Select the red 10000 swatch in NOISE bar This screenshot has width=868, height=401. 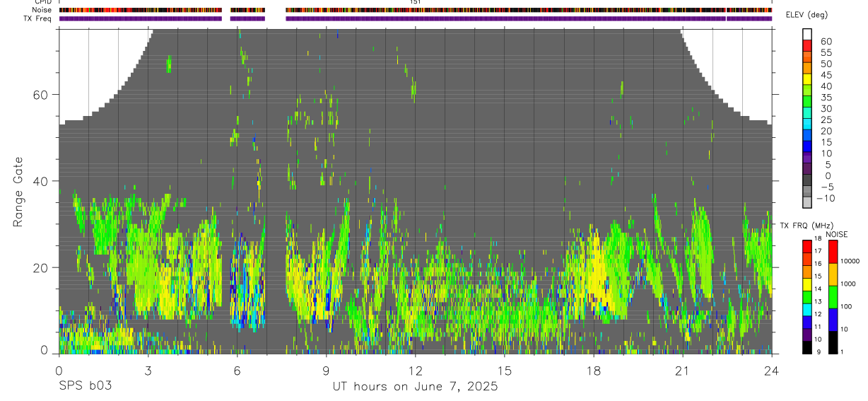pyautogui.click(x=833, y=252)
